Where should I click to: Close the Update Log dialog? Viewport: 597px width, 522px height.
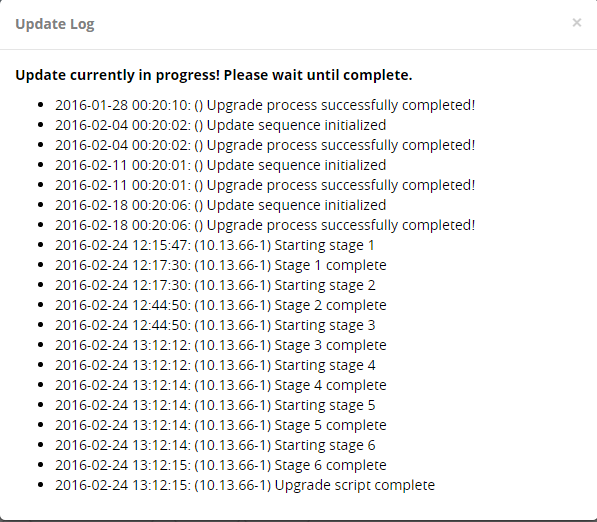pos(576,23)
